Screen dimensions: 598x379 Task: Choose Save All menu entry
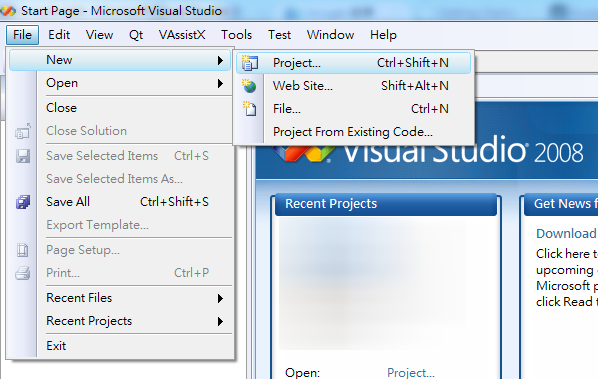coord(120,202)
